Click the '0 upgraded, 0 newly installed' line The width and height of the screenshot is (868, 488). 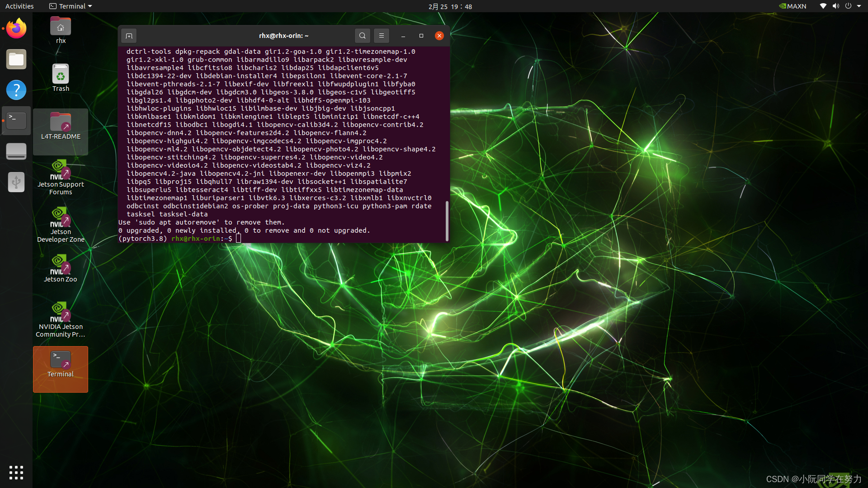[x=244, y=230]
